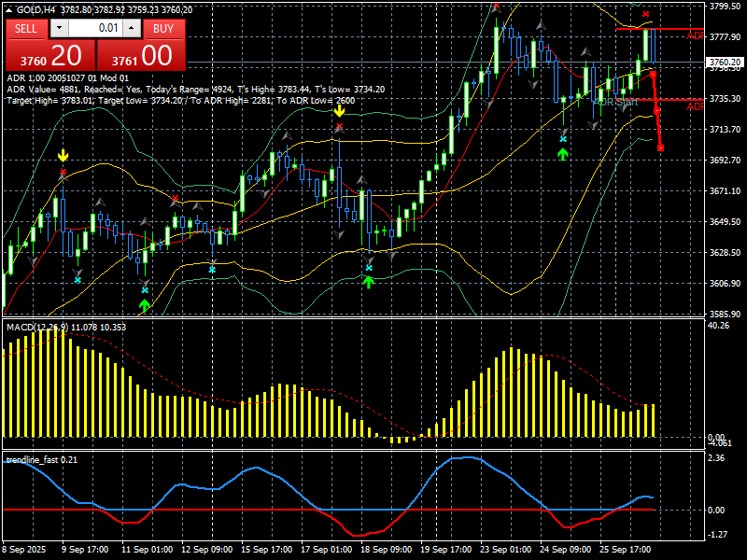Click the red BUY button

[x=162, y=29]
